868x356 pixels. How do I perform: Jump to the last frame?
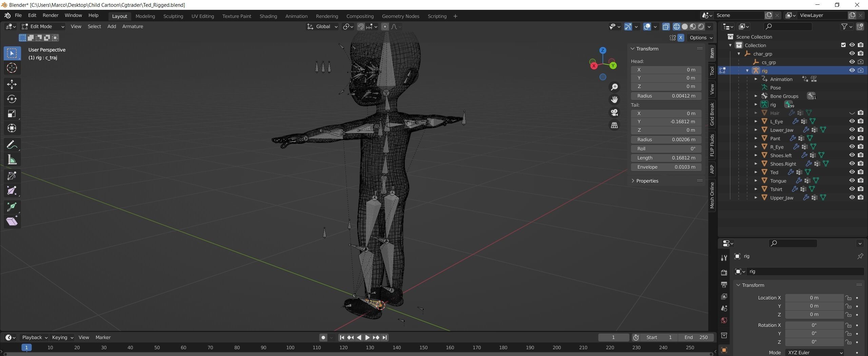point(384,338)
